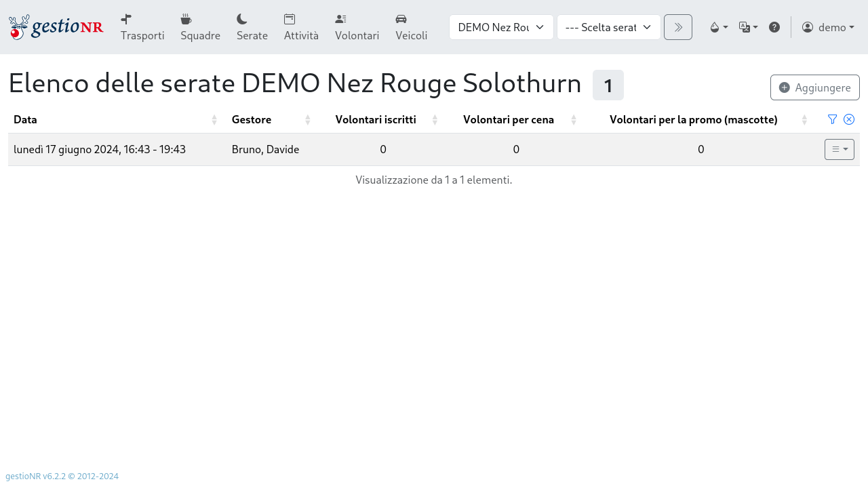Screen dimensions: 868x488
Task: Open the Attività calendar section
Action: coord(301,27)
